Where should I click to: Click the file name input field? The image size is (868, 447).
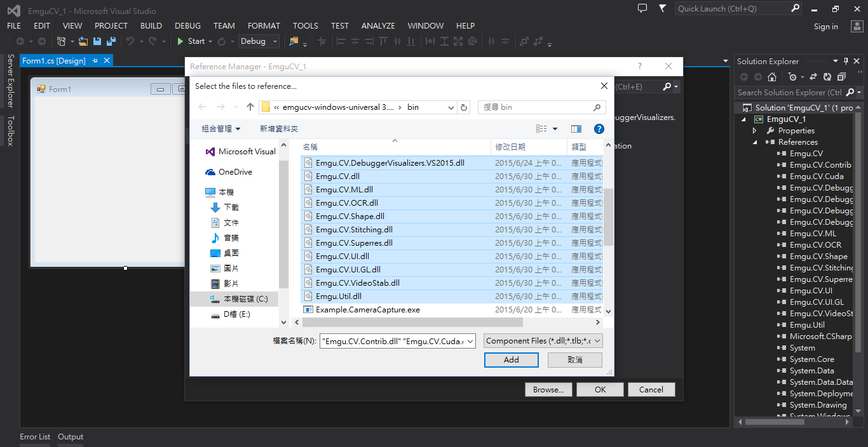391,341
